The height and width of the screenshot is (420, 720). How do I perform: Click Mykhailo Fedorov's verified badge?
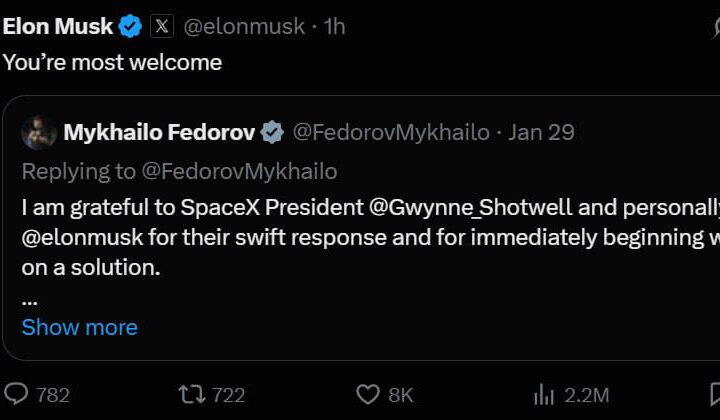pyautogui.click(x=272, y=132)
